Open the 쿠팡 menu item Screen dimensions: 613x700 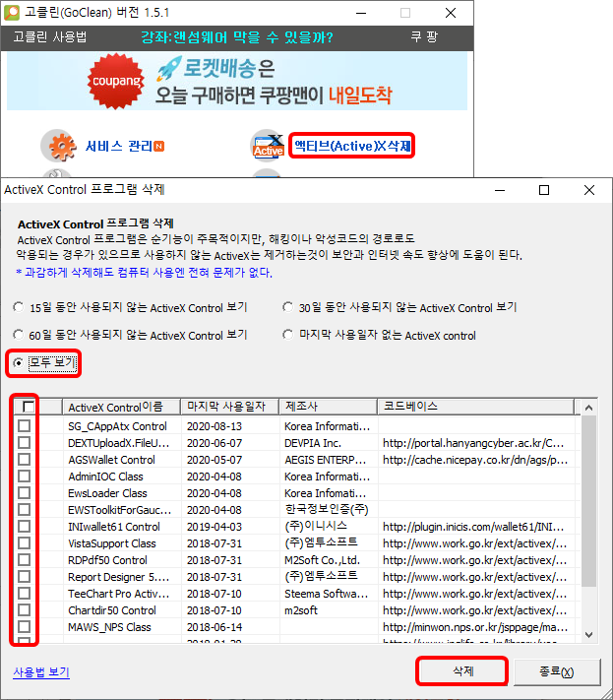[424, 37]
